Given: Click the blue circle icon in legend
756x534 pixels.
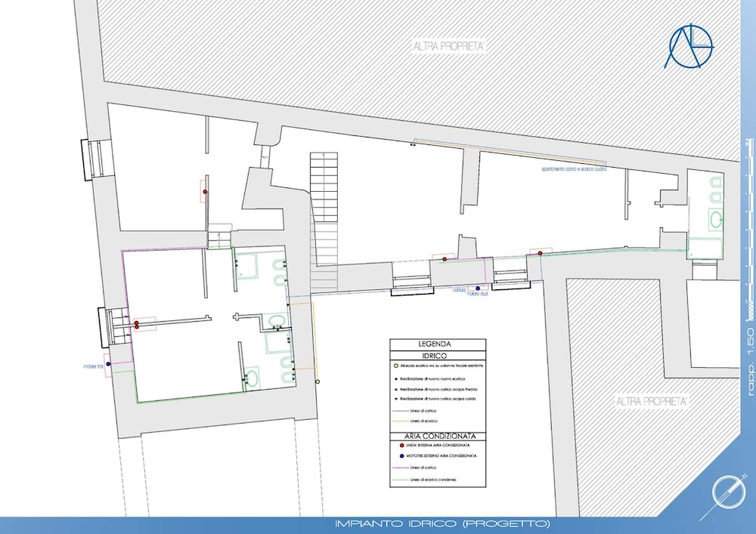Looking at the screenshot, I should coord(401,457).
